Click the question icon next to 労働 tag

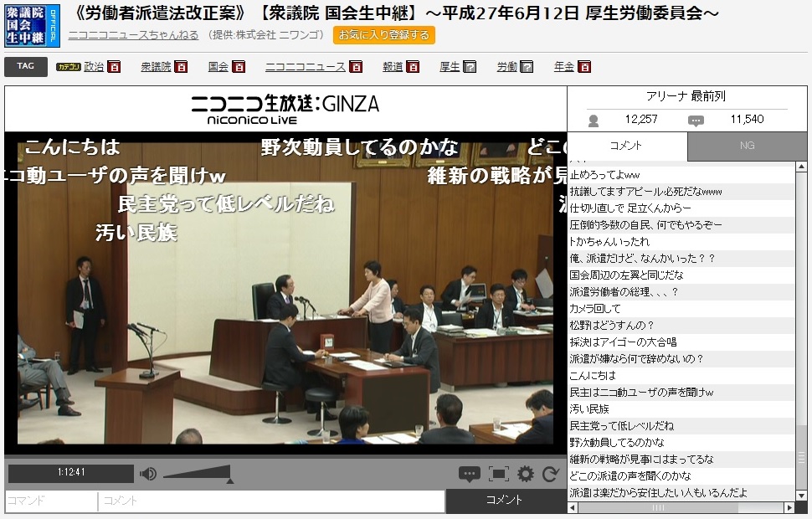[x=527, y=67]
